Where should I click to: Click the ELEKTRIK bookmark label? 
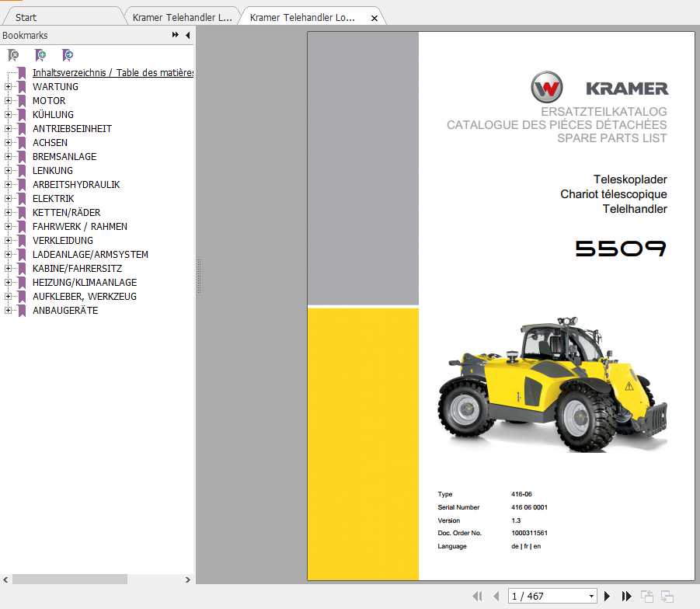click(x=53, y=199)
